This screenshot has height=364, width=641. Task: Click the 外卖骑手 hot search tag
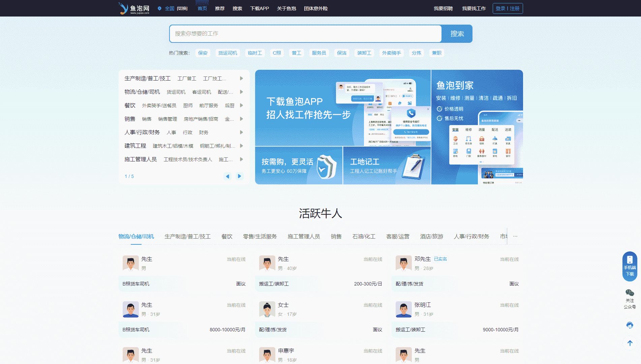pos(392,53)
